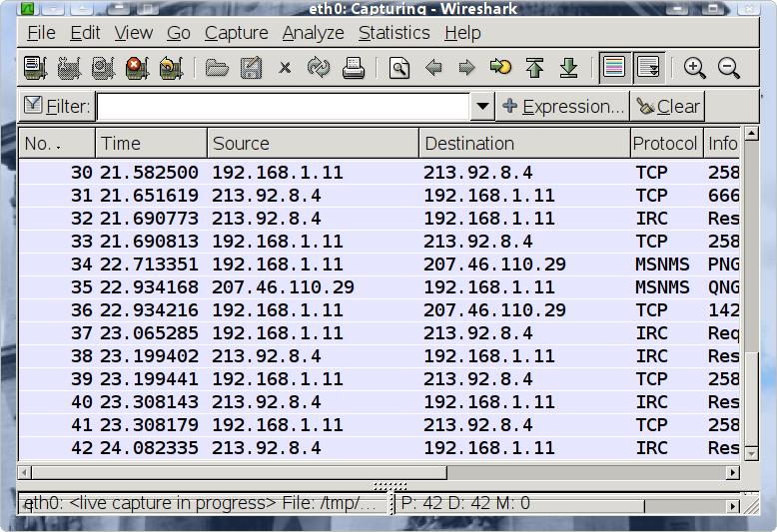This screenshot has width=777, height=532.
Task: Sort packets by the No. column header
Action: [57, 143]
